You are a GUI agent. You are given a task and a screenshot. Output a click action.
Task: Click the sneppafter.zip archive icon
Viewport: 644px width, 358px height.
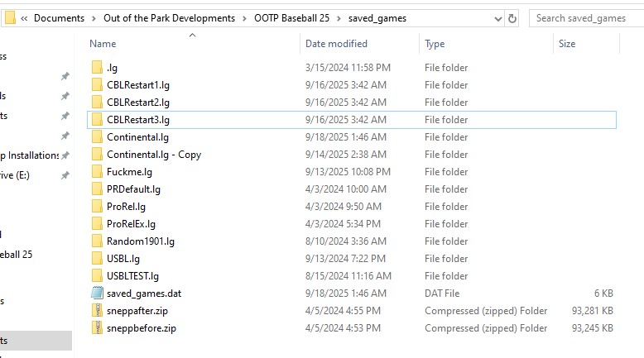96,311
